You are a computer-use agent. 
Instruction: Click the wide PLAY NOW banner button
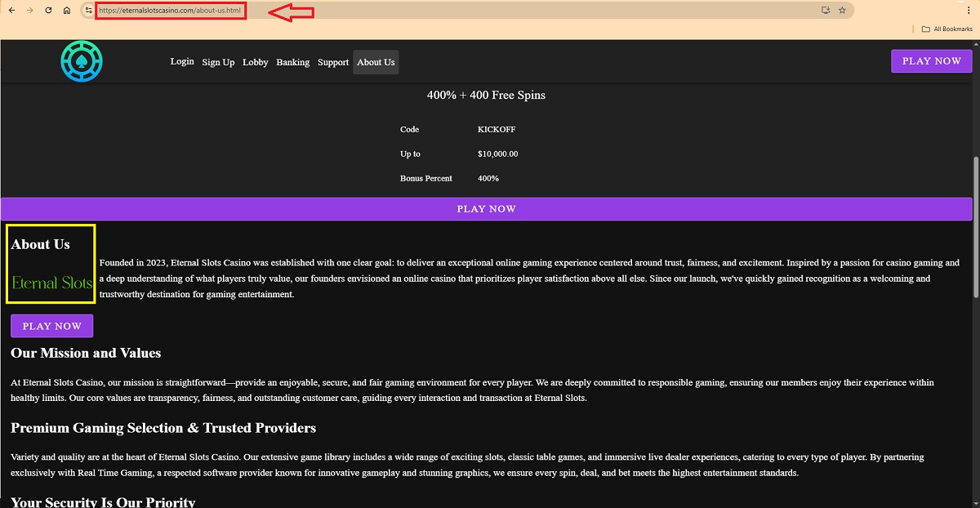coord(486,209)
